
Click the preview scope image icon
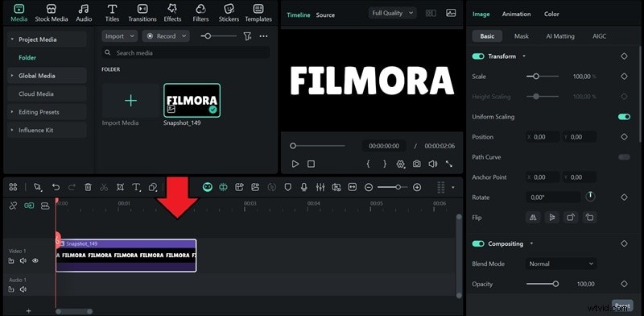pyautogui.click(x=451, y=13)
